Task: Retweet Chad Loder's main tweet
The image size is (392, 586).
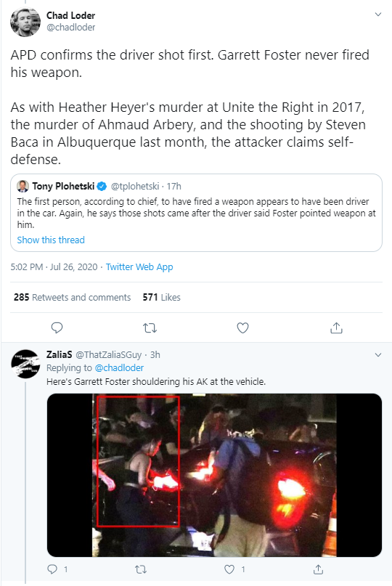Action: (x=150, y=327)
